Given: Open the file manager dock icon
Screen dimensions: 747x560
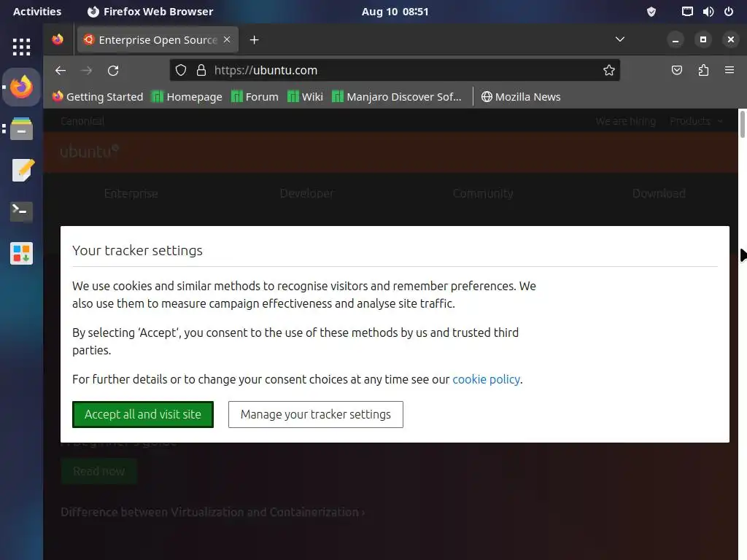Looking at the screenshot, I should click(x=21, y=128).
